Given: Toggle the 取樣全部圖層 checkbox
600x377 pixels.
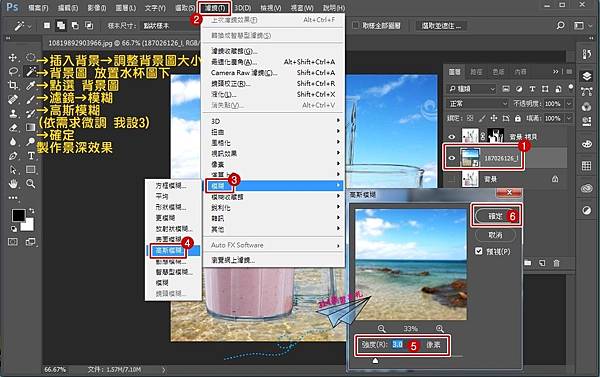Looking at the screenshot, I should click(355, 25).
